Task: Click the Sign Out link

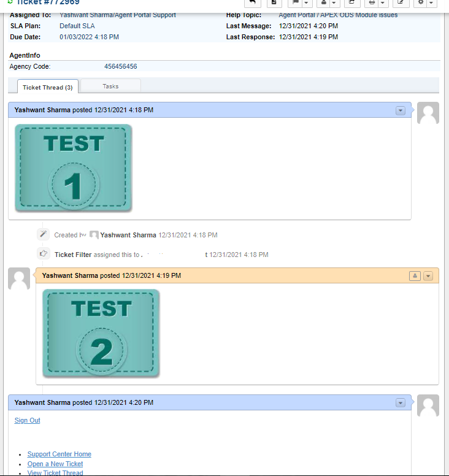Action: click(28, 420)
